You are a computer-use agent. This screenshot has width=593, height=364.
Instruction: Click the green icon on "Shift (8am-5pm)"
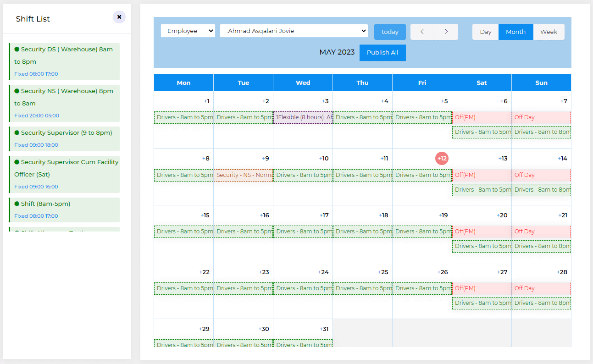17,204
